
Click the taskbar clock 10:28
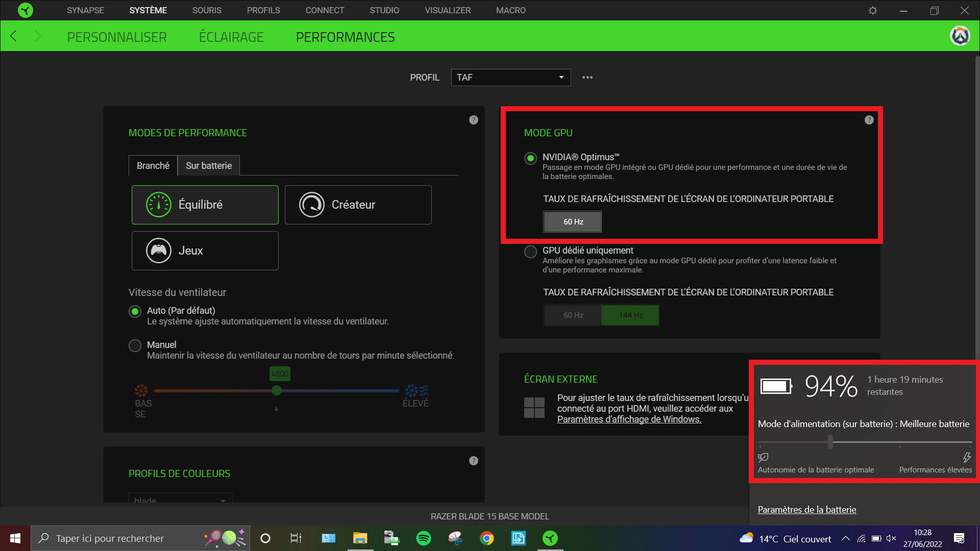(x=923, y=538)
